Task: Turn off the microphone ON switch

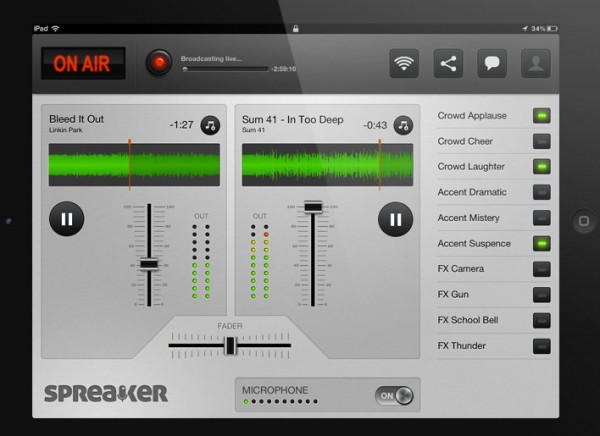Action: click(x=393, y=395)
